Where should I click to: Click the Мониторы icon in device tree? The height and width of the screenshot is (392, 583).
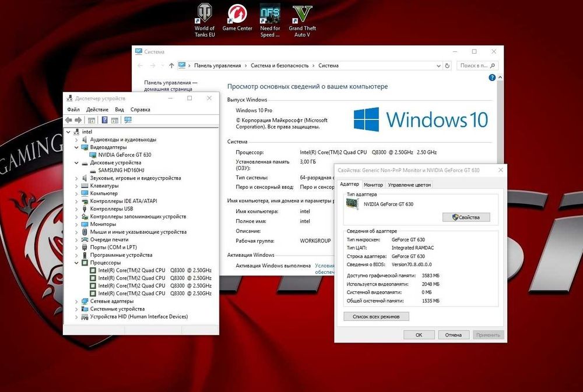(x=85, y=224)
